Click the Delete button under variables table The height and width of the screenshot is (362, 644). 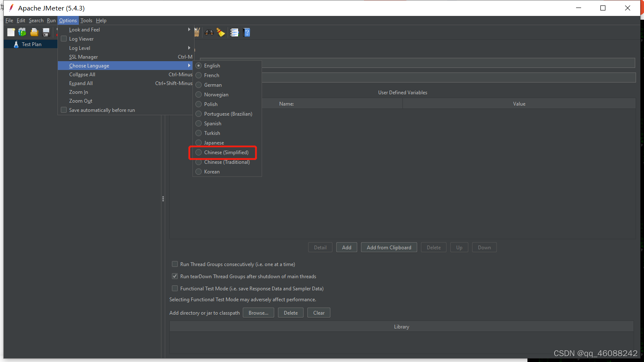click(x=434, y=247)
